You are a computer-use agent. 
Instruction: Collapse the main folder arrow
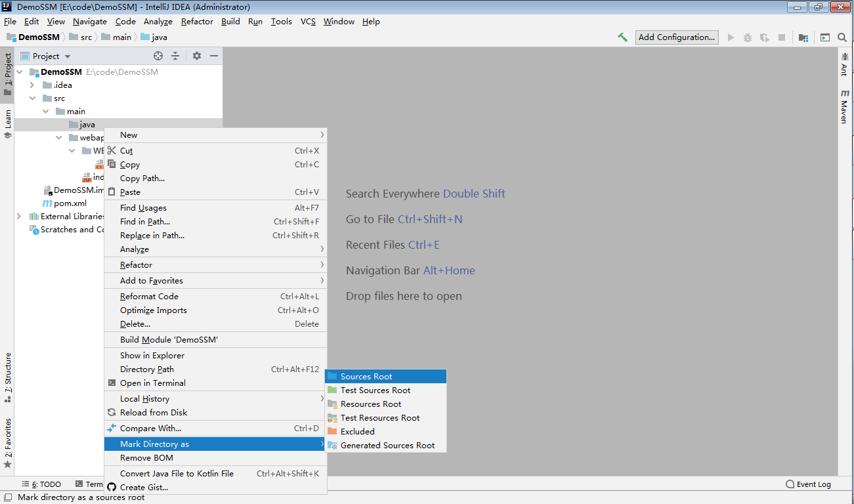click(46, 112)
